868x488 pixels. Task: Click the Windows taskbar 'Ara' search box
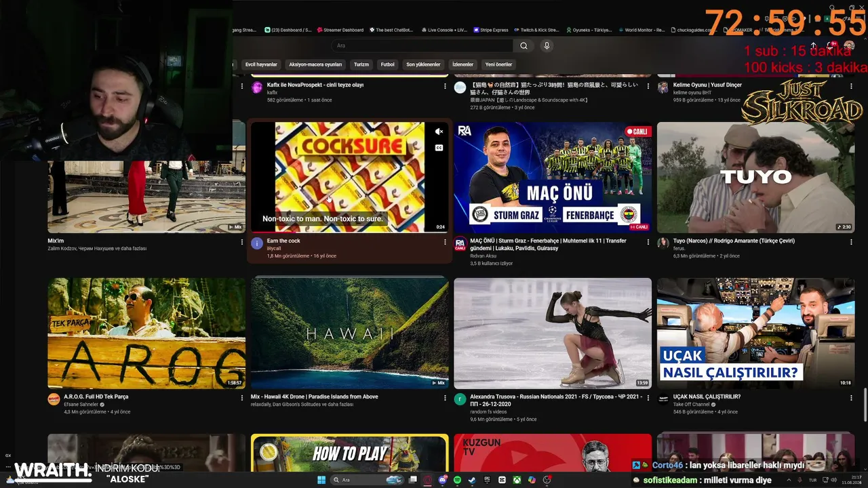coord(366,480)
